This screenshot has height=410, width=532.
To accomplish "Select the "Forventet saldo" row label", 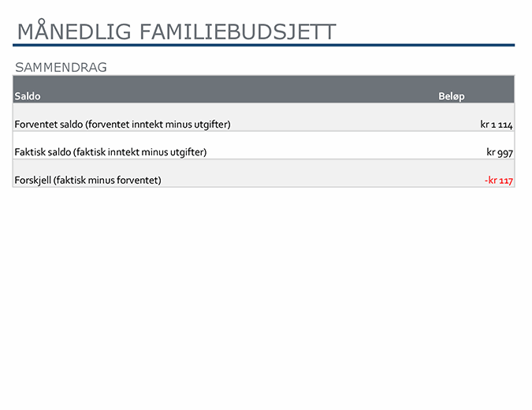I will pyautogui.click(x=49, y=125).
